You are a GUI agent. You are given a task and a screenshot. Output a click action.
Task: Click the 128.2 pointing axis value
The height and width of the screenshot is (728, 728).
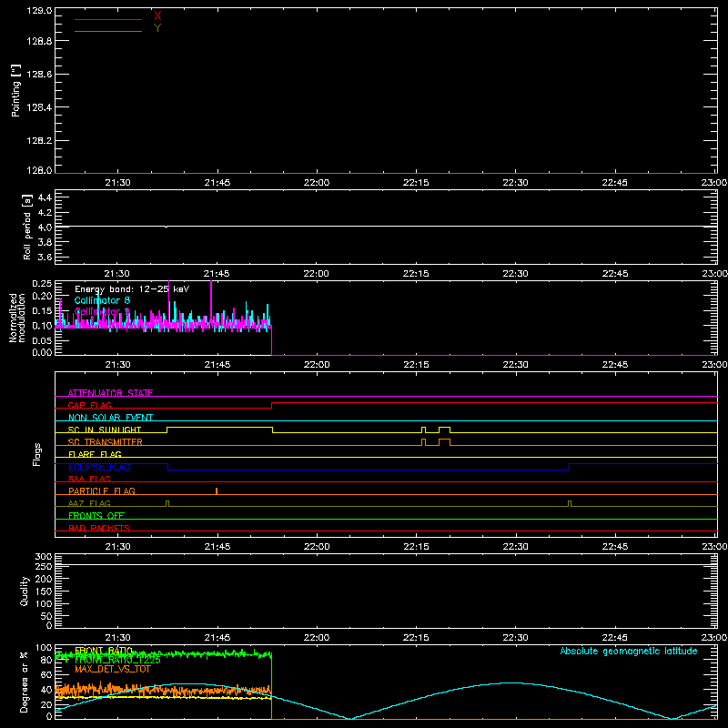coord(39,141)
